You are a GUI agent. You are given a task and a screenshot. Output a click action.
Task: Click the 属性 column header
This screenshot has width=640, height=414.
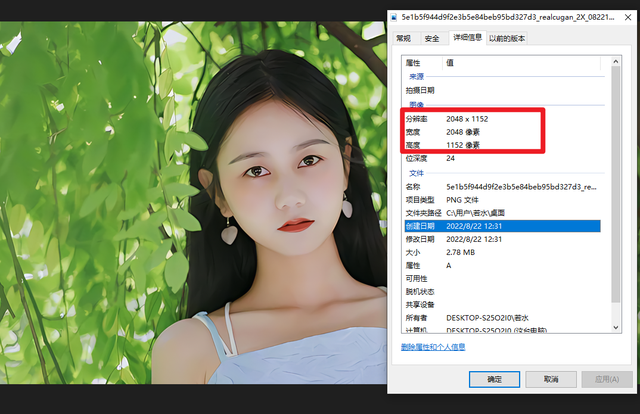(422, 63)
